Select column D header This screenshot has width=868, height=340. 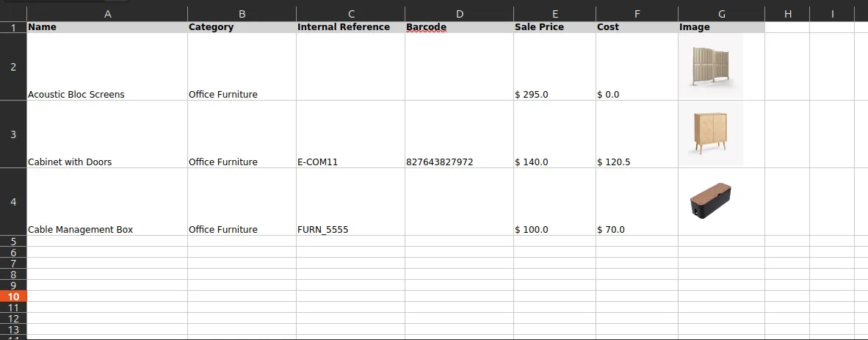[459, 15]
